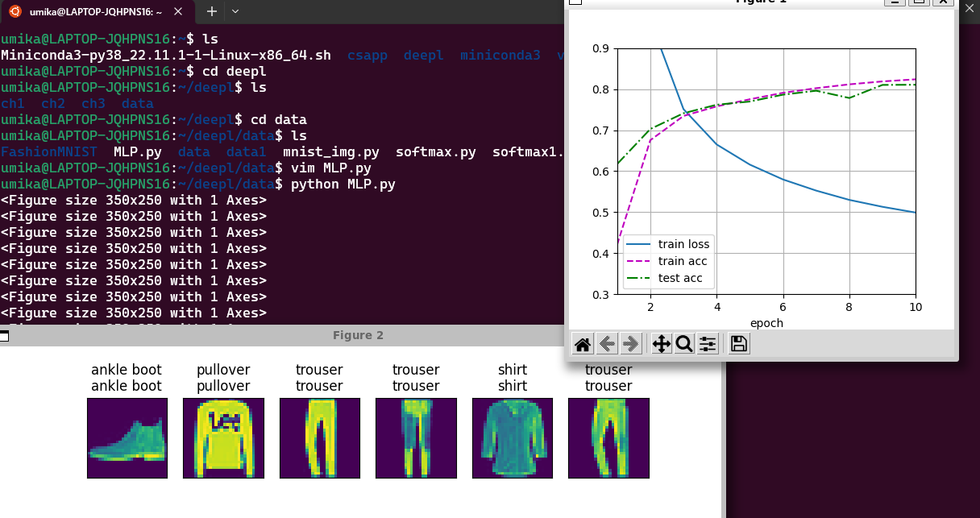
Task: Click the Figure 2 window title bar
Action: coord(358,335)
